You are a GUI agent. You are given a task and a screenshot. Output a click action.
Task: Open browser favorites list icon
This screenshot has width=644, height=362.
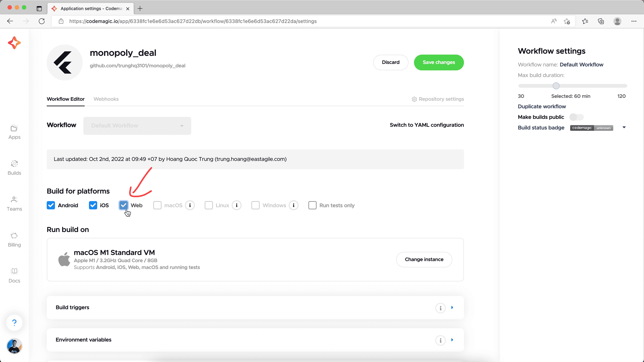point(585,21)
